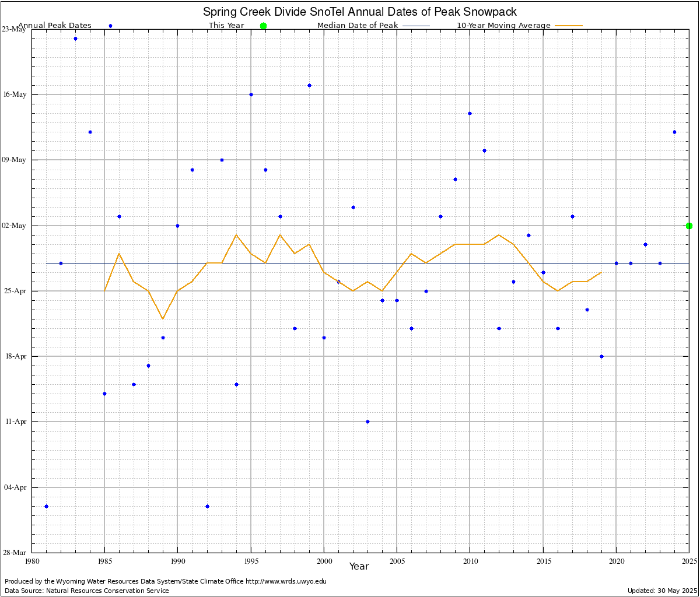Viewport: 700px width, 597px height.
Task: Click the Data Source Natural Resources Conservation text
Action: coord(87,591)
